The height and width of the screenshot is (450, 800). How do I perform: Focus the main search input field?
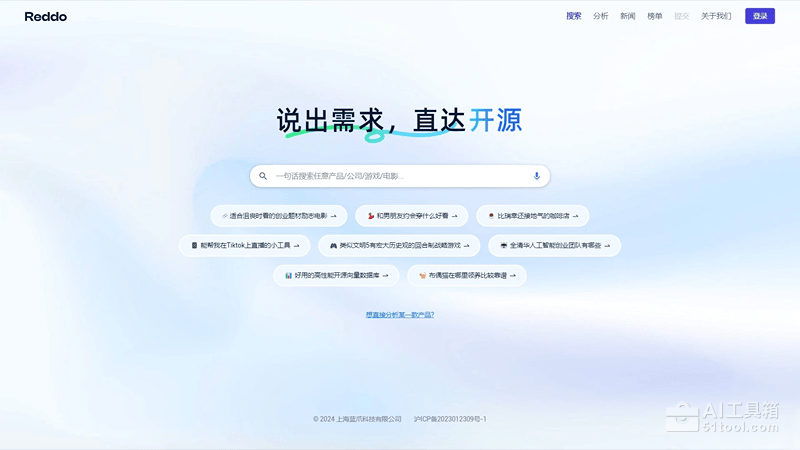click(x=400, y=176)
